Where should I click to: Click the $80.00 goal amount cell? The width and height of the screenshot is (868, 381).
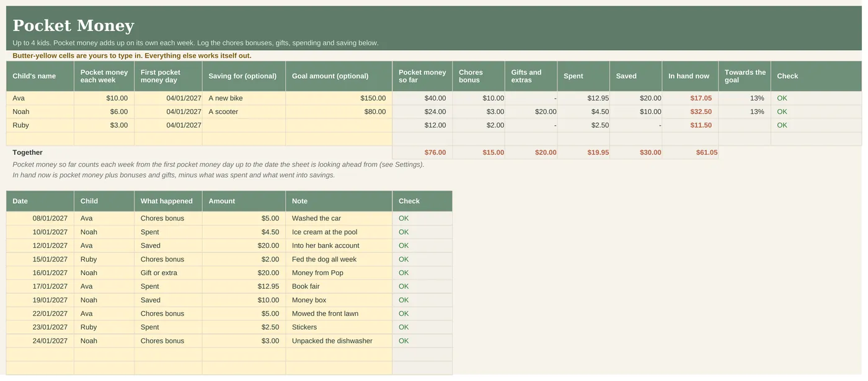[x=339, y=112]
